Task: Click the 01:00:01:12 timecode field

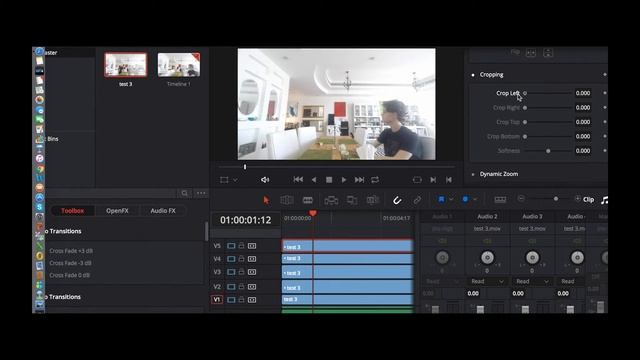Action: point(246,220)
